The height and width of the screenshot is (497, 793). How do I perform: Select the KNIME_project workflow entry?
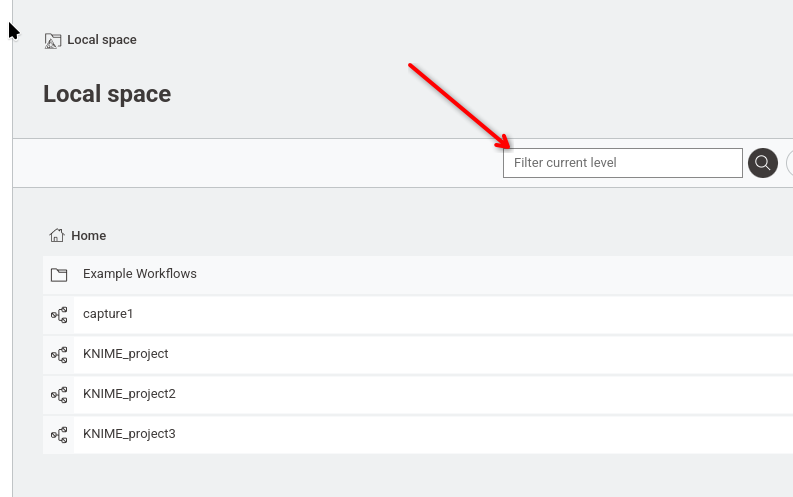pyautogui.click(x=126, y=354)
